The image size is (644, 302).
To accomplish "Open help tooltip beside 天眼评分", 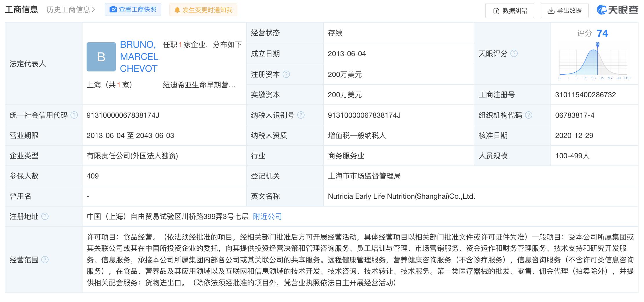I will [x=514, y=54].
